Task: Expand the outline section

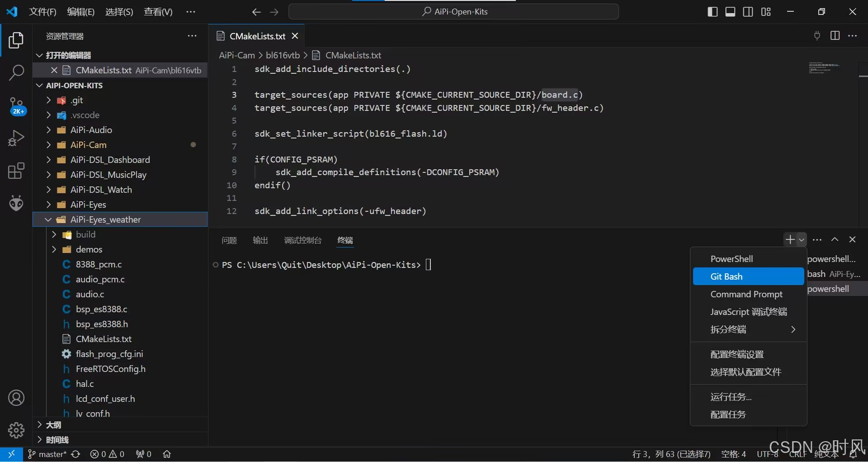Action: click(x=40, y=425)
